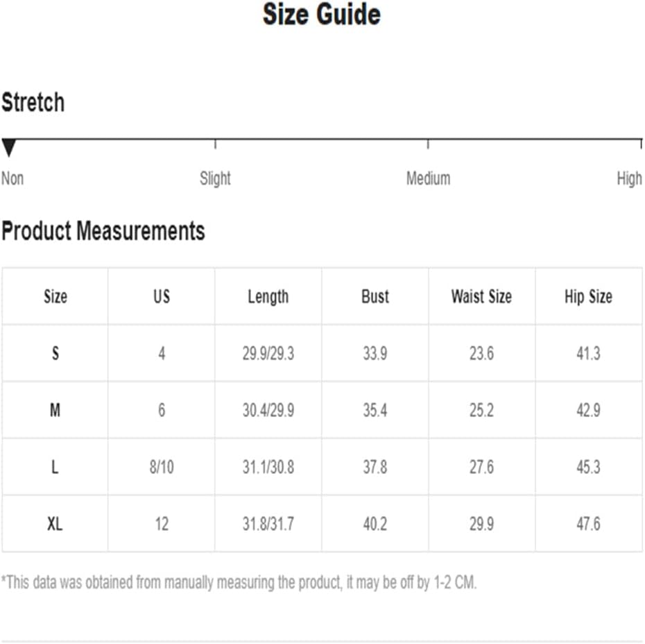Click the 47.6 hip size cell
This screenshot has height=644, width=645.
coord(589,524)
